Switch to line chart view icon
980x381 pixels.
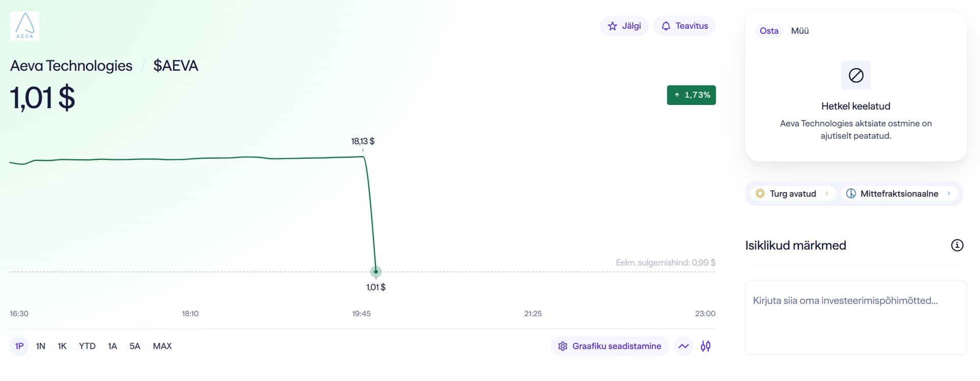[683, 346]
